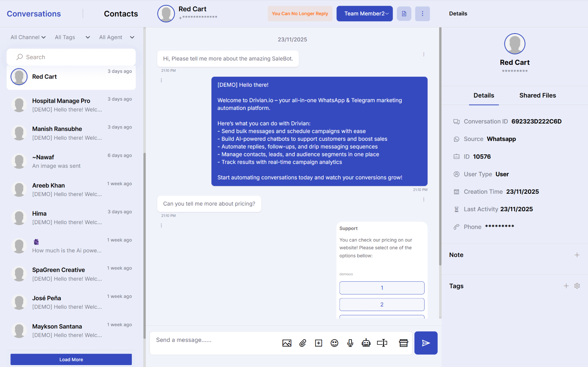Open the Manish Ransubhe conversation
Image resolution: width=588 pixels, height=367 pixels.
pyautogui.click(x=71, y=133)
